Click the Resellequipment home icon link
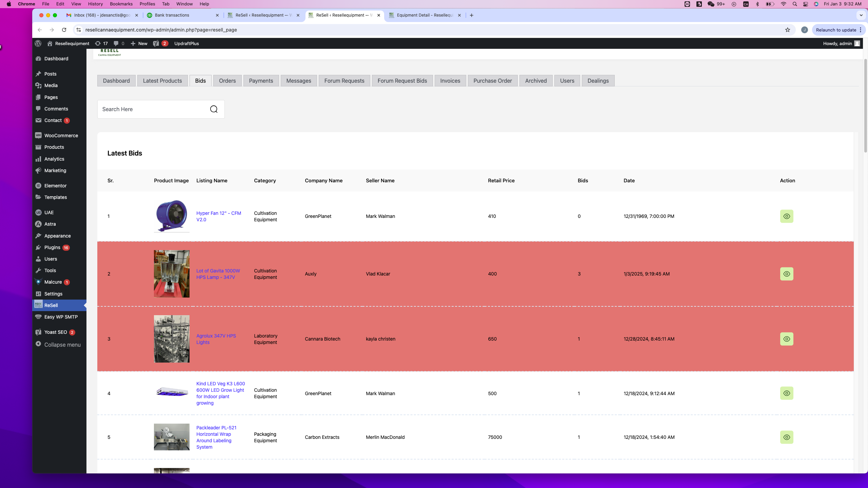 click(x=68, y=43)
